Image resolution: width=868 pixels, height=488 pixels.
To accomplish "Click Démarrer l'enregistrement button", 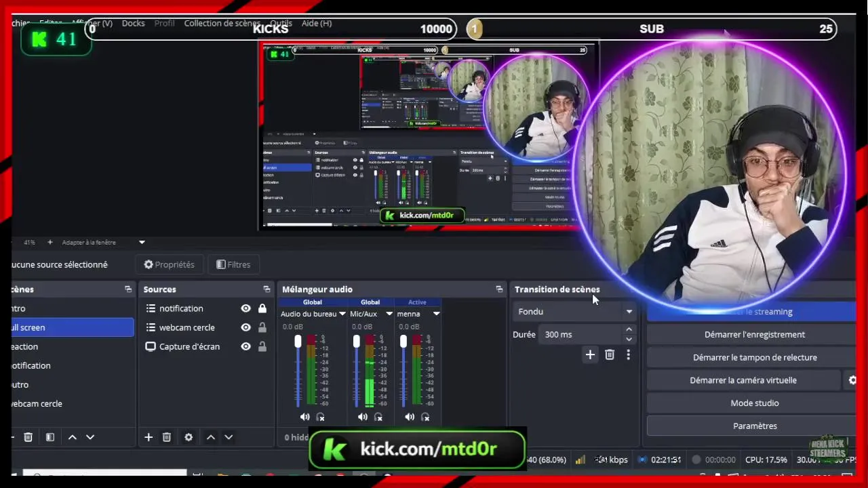I will point(754,334).
